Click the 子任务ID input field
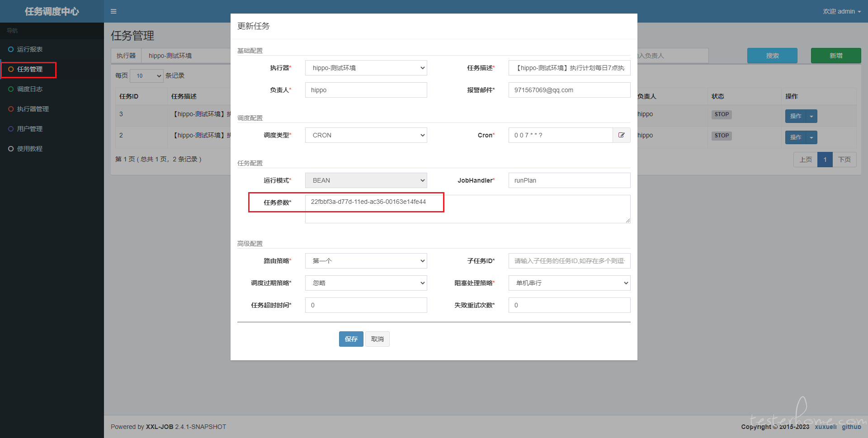Screen dimensions: 868x438 (570, 261)
